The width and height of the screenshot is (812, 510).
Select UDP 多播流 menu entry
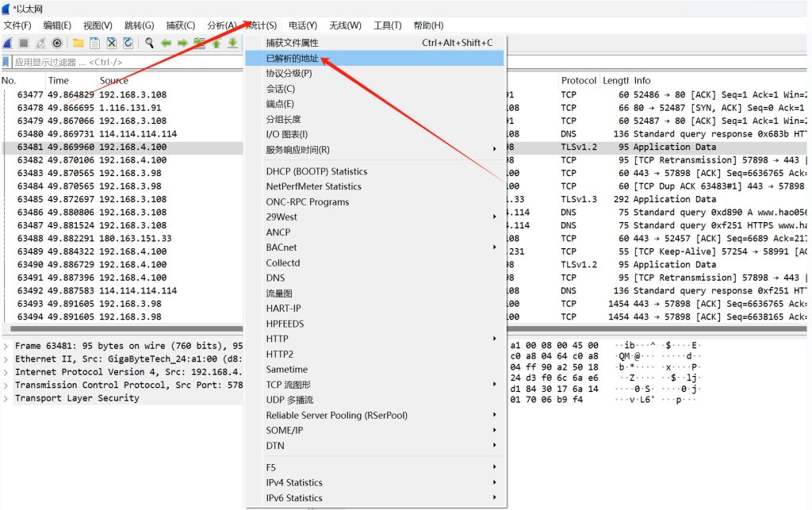374,401
